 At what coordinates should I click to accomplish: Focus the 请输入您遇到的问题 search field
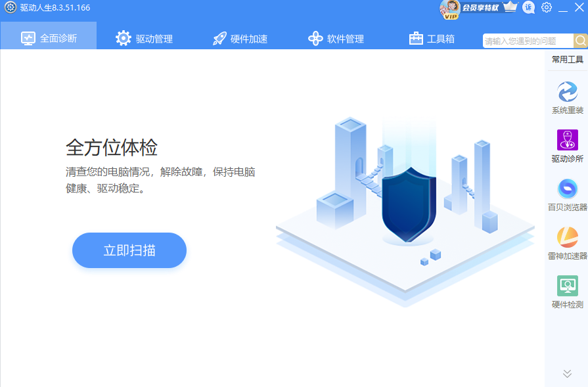tap(528, 41)
